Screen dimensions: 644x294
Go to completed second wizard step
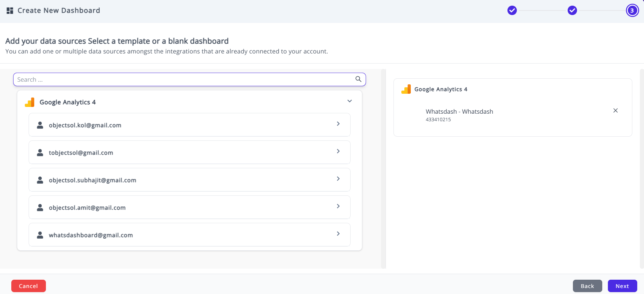pyautogui.click(x=572, y=11)
